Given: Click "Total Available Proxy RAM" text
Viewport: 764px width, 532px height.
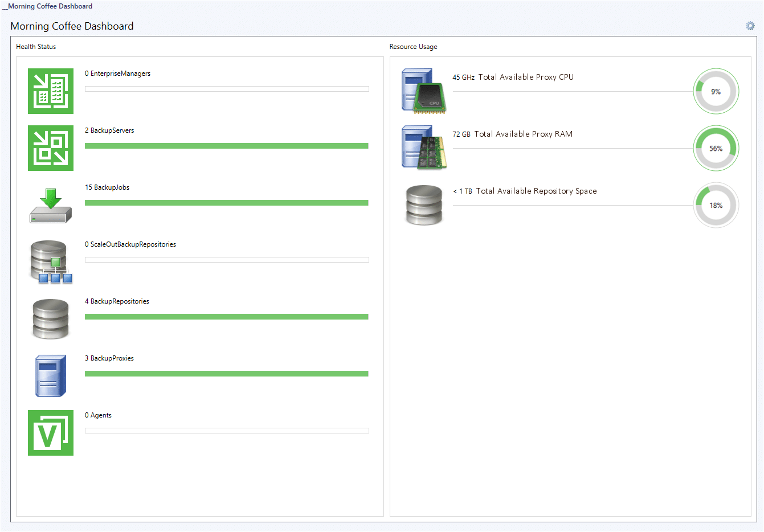Looking at the screenshot, I should 524,134.
